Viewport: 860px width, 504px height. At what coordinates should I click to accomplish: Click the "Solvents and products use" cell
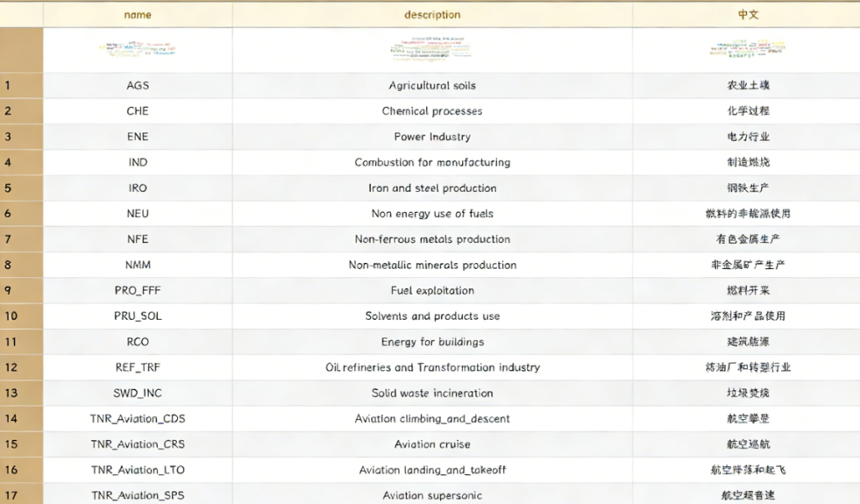pyautogui.click(x=432, y=316)
